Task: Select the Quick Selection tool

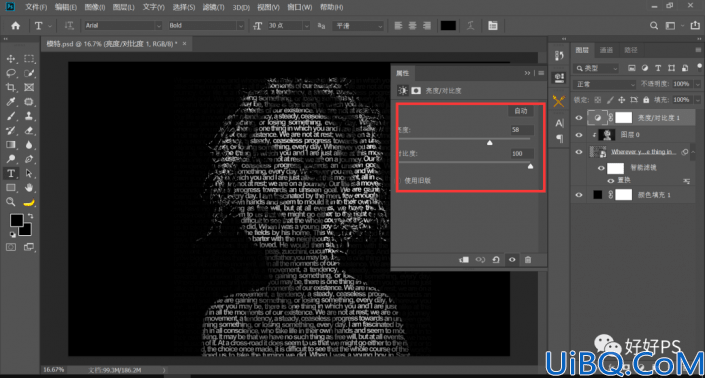Action: [x=29, y=73]
